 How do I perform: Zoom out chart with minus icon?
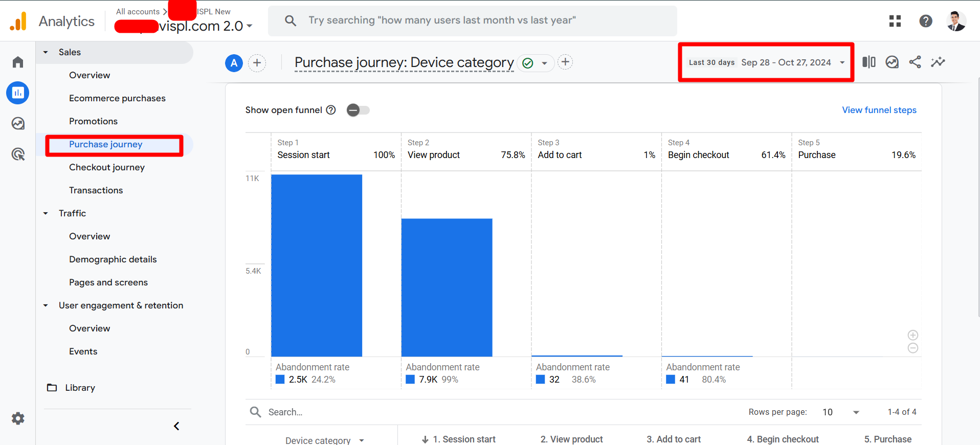[x=912, y=348]
